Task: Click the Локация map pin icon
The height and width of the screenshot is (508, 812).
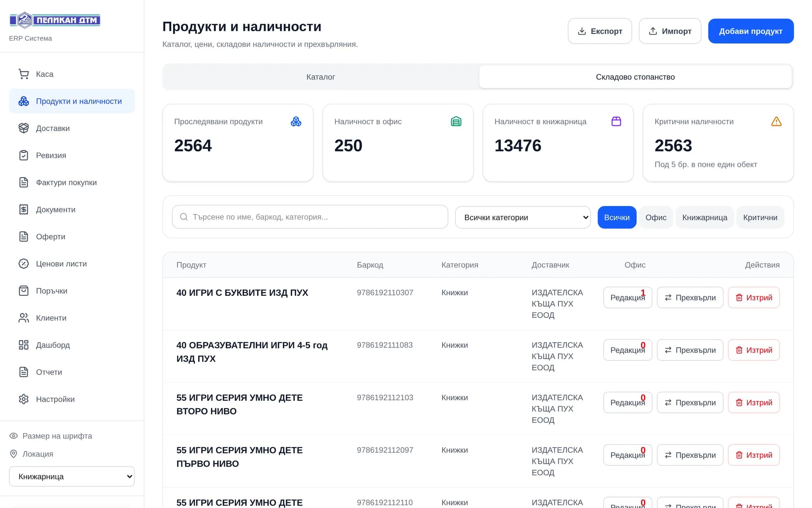Action: pyautogui.click(x=13, y=454)
